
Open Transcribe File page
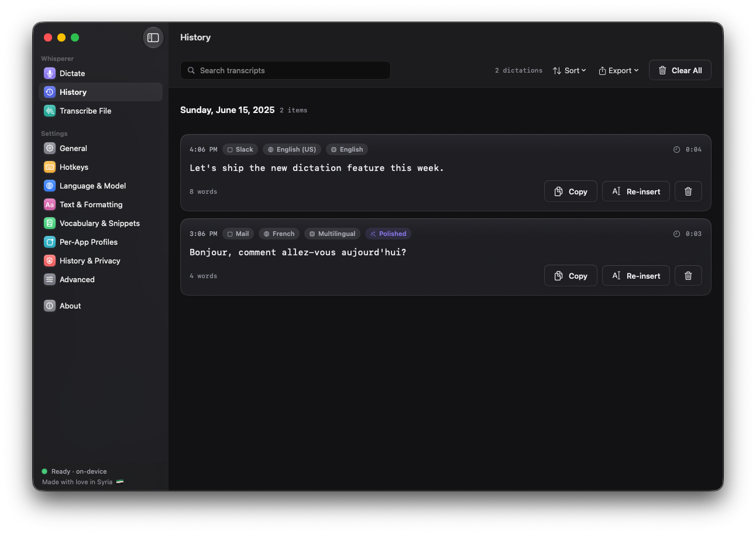click(x=101, y=111)
